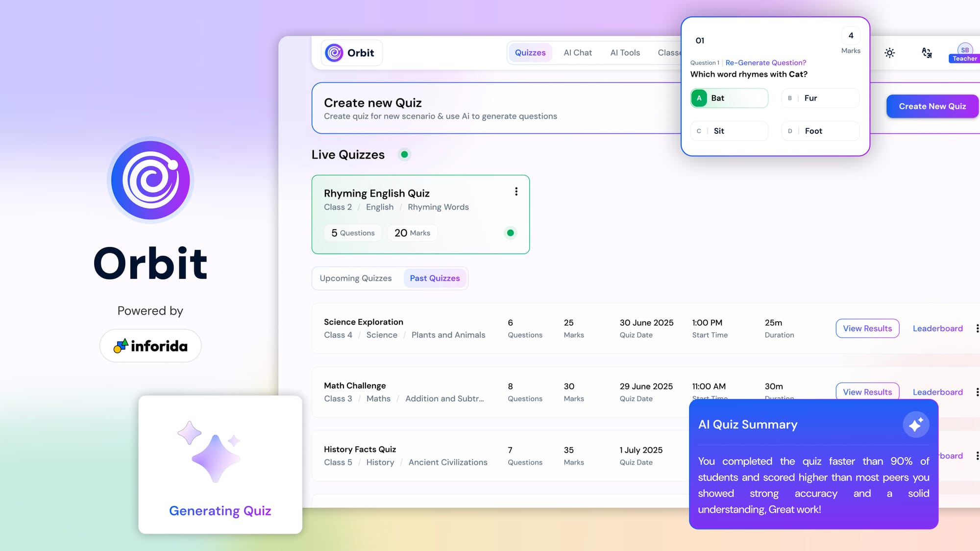This screenshot has height=551, width=980.
Task: Click Re-Generate Question link
Action: (765, 63)
